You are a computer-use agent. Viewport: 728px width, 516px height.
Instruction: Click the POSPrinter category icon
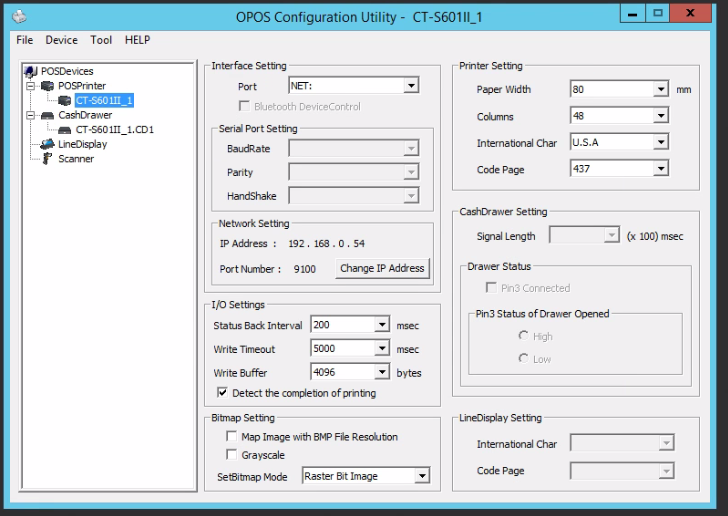[47, 86]
